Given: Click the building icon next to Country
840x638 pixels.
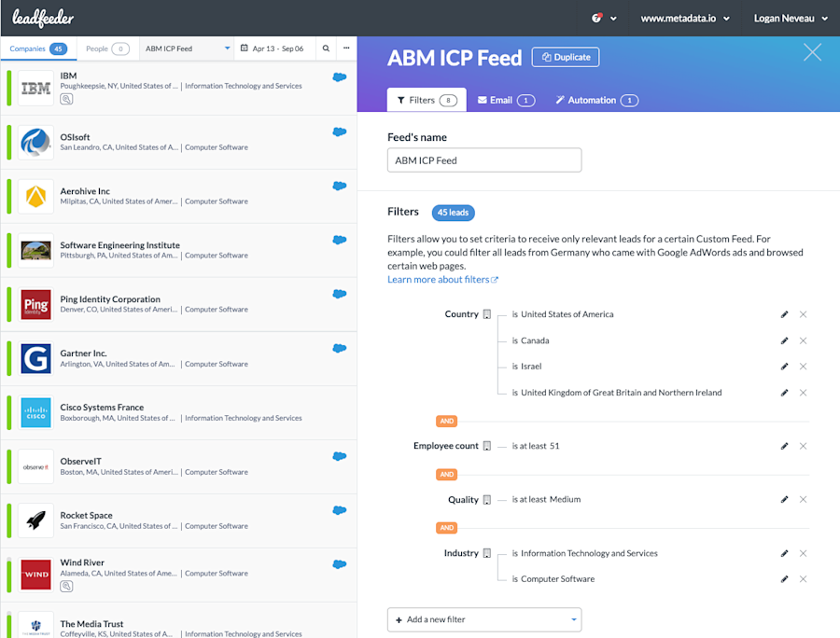Looking at the screenshot, I should 487,314.
